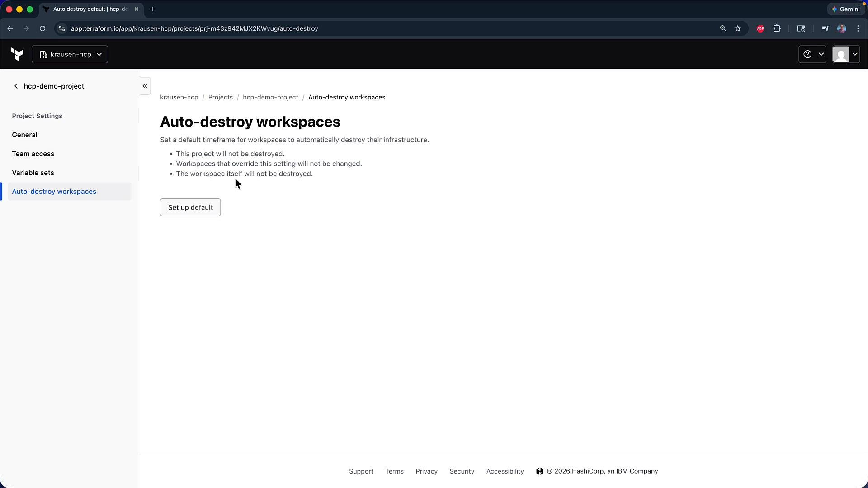
Task: Close the Auto destroy default tab
Action: 137,9
